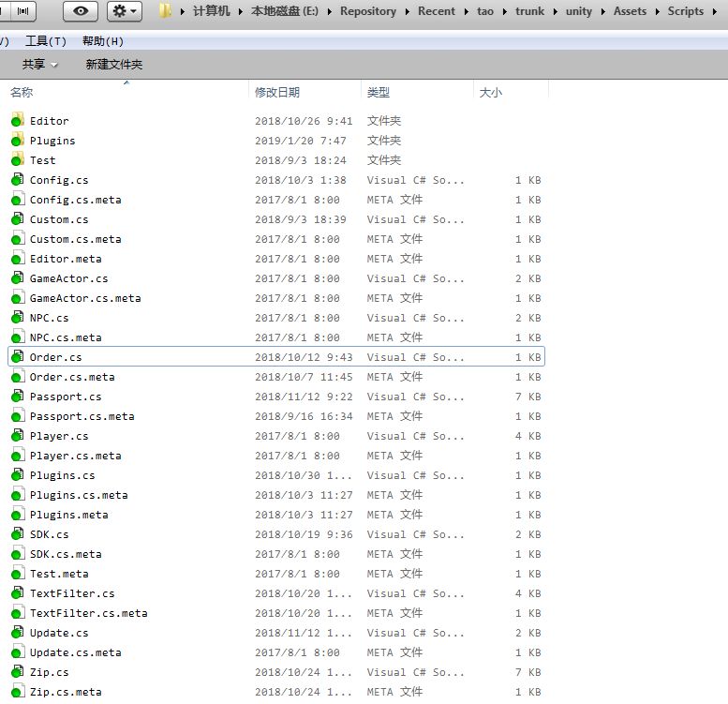
Task: Expand the arrow after Assets in breadcrumb
Action: point(657,11)
